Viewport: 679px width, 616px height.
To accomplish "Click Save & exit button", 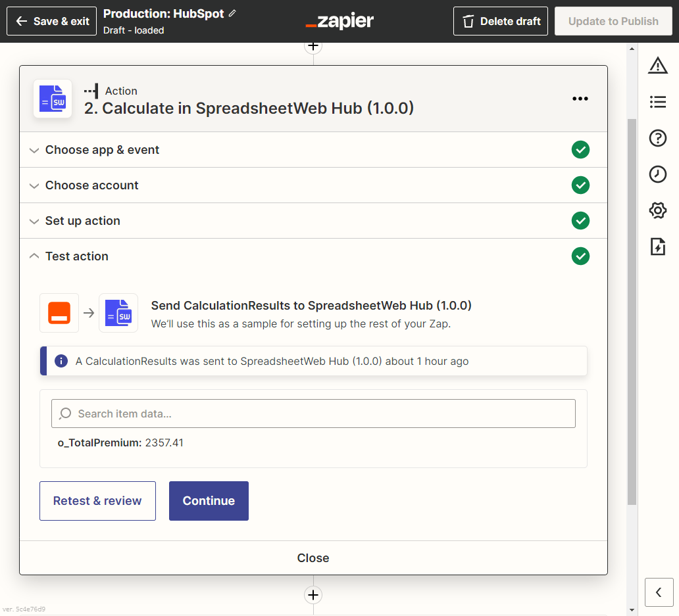I will pyautogui.click(x=52, y=21).
